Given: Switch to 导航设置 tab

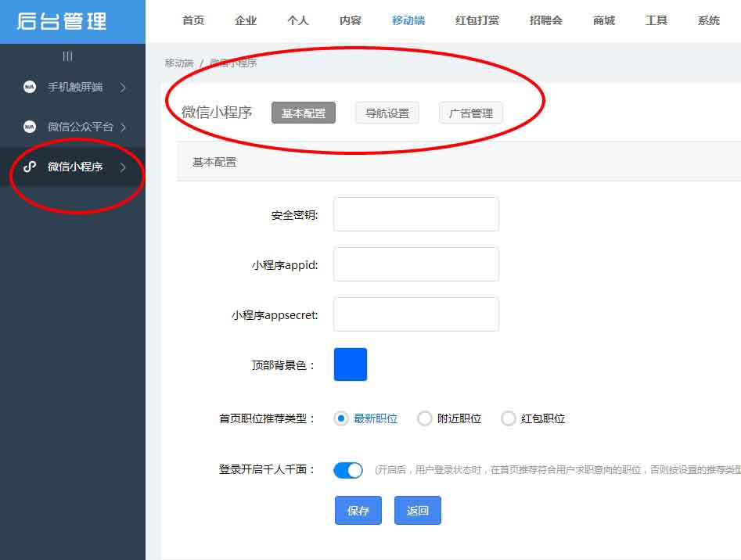Looking at the screenshot, I should click(x=387, y=113).
